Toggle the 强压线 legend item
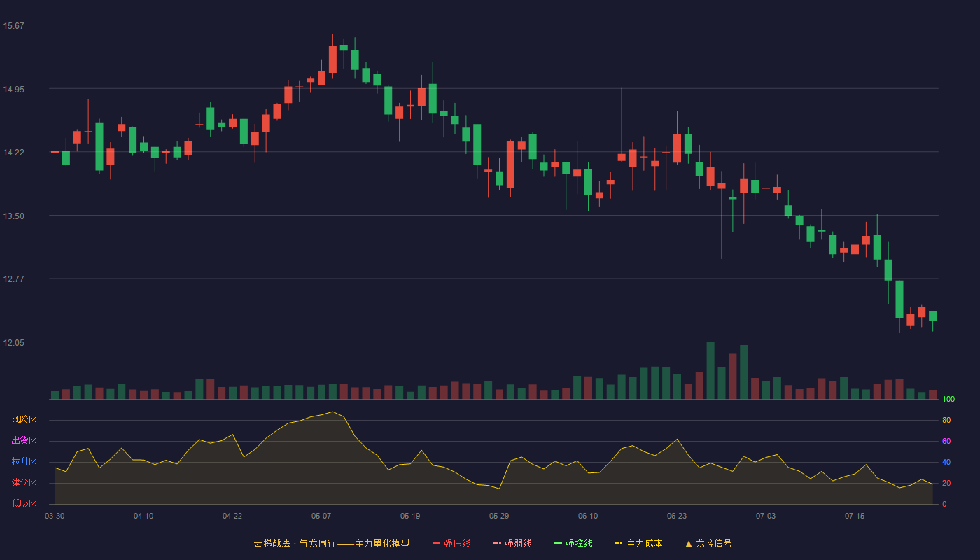The image size is (980, 560). (451, 543)
